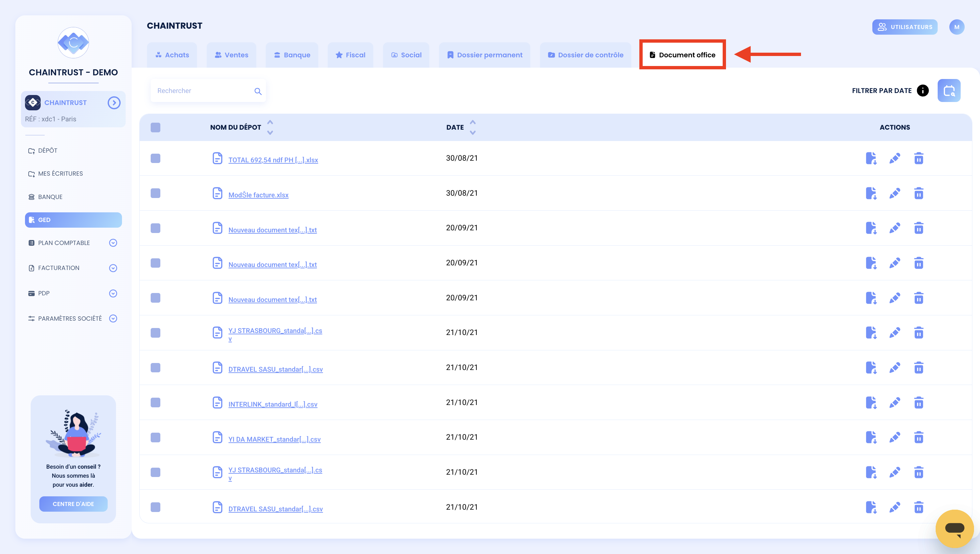
Task: Delete the ModŠle facture.xlsx entry
Action: point(919,193)
